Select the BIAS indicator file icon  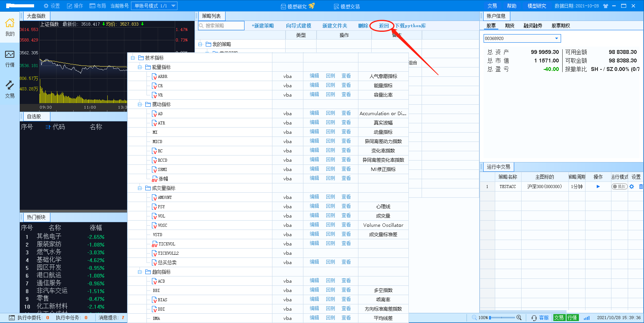click(154, 300)
